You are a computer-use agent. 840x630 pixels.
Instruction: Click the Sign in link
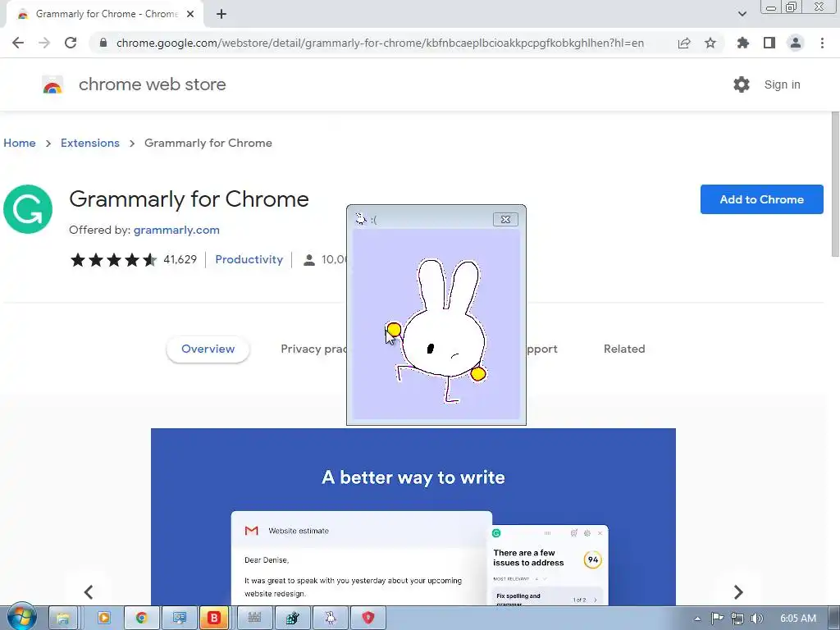click(782, 84)
